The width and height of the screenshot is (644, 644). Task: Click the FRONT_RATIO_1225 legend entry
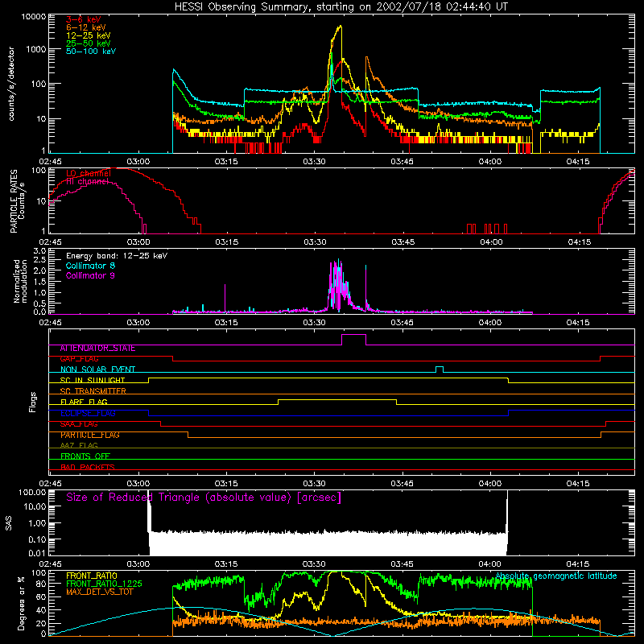[104, 584]
